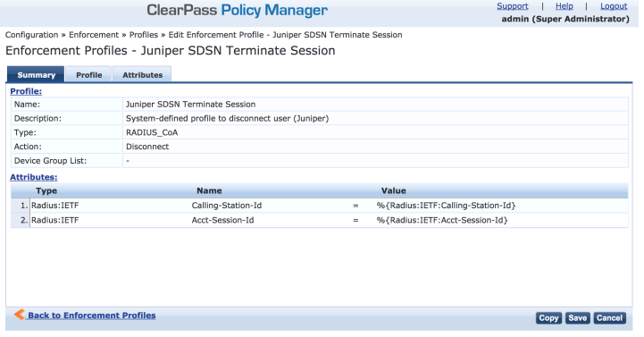Click Enforcement in the breadcrumb

tap(94, 35)
